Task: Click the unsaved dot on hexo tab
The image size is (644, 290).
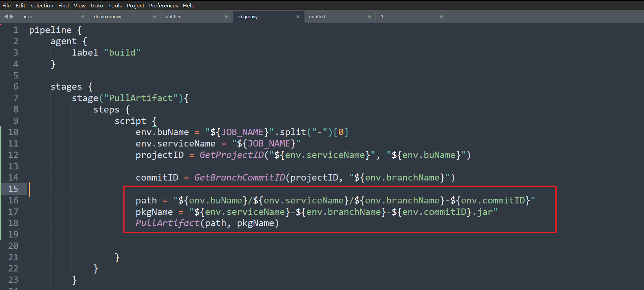Action: [83, 17]
